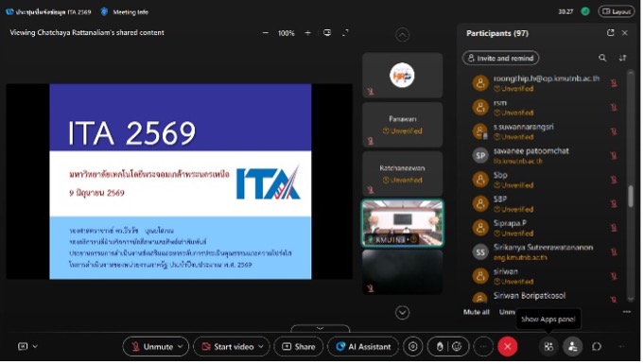Screen dimensions: 644x364
Task: Select the KMUTNB meeting room video thumbnail
Action: pyautogui.click(x=403, y=223)
